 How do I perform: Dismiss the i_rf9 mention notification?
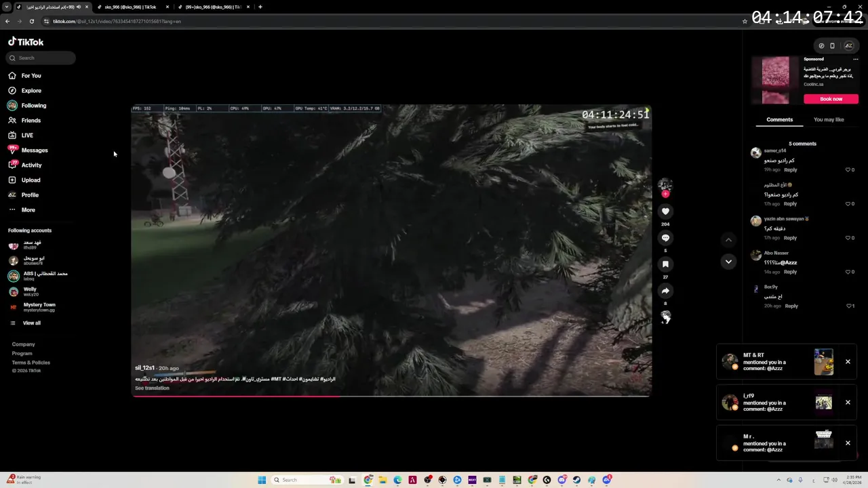click(x=848, y=403)
